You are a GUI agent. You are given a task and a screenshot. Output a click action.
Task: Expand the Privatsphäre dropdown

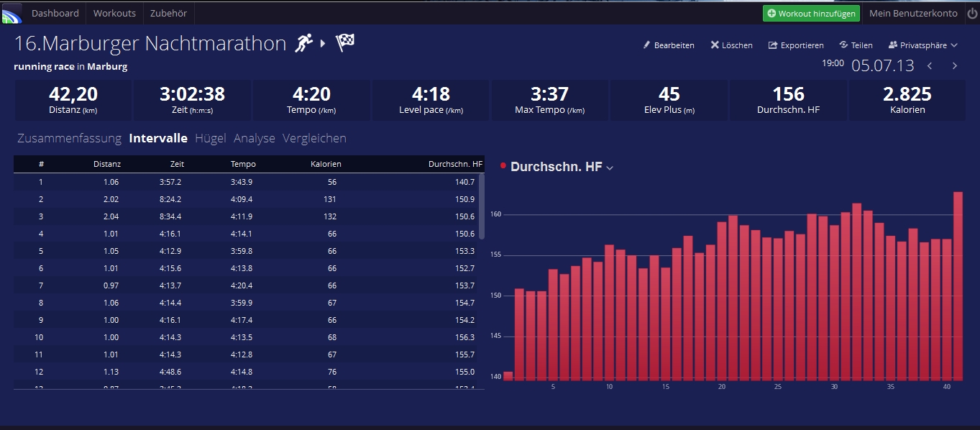pyautogui.click(x=923, y=45)
